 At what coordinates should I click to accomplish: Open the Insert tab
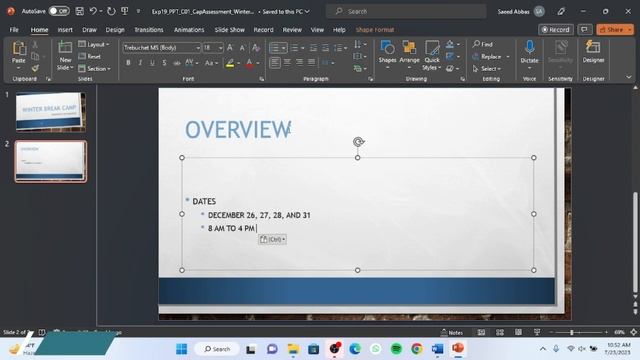[x=65, y=30]
